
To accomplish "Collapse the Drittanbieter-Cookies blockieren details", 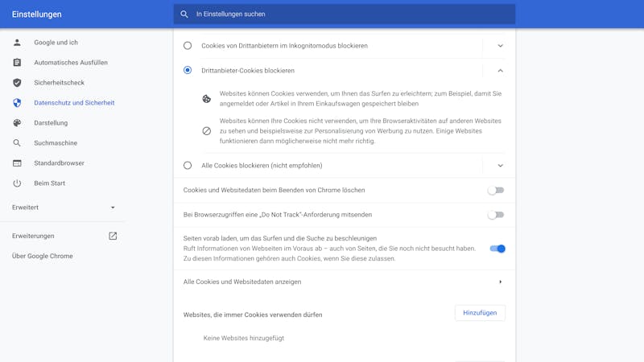I will pyautogui.click(x=500, y=71).
